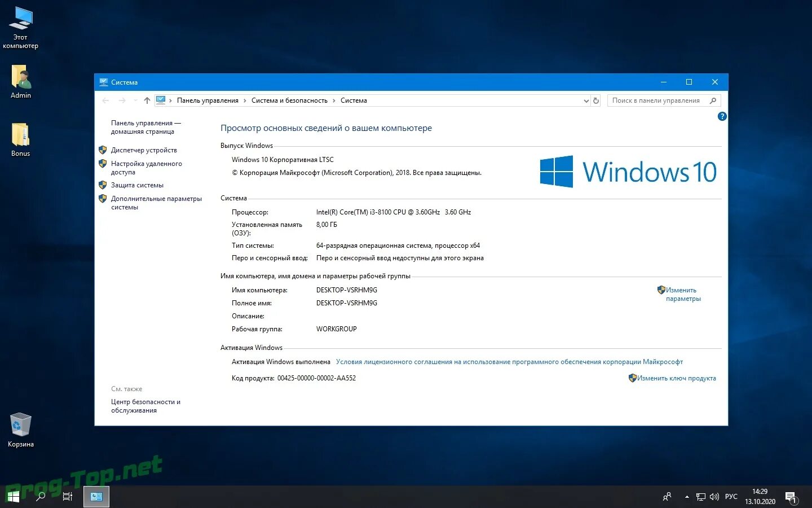The width and height of the screenshot is (812, 508).
Task: Open the blue help question mark
Action: tap(722, 116)
